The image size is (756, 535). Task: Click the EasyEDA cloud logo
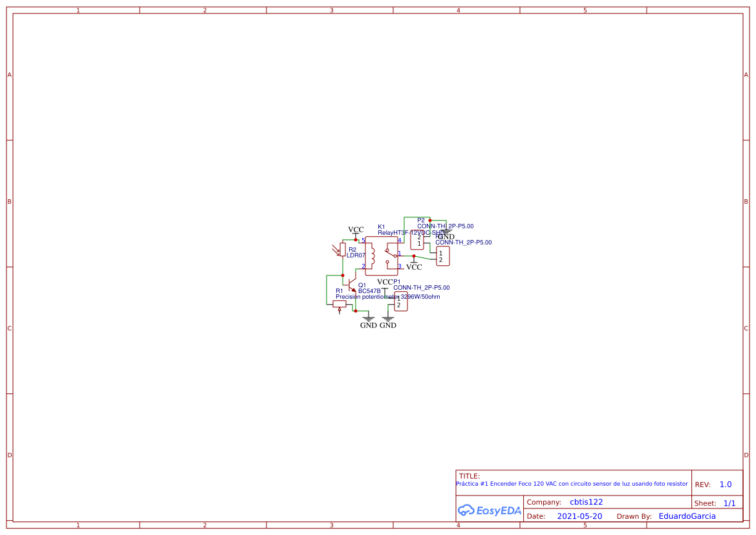[490, 510]
